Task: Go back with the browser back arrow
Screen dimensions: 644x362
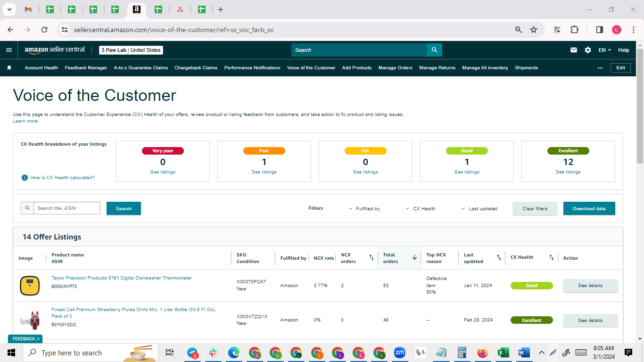Action: point(10,30)
